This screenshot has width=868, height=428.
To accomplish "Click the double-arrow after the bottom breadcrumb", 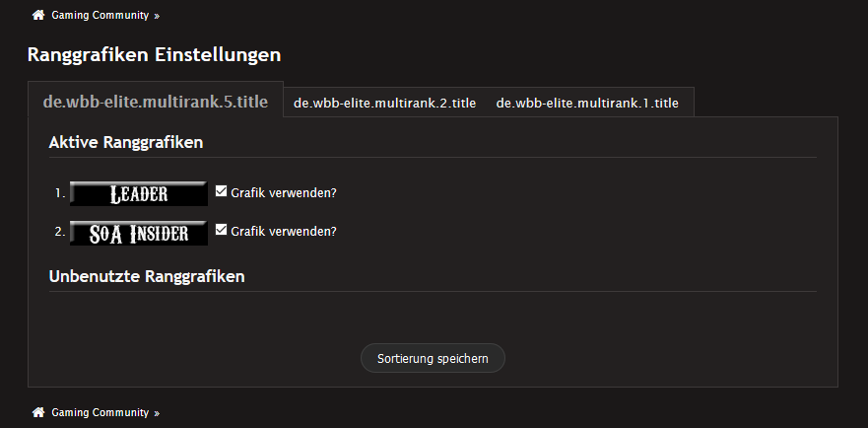I will pyautogui.click(x=157, y=413).
